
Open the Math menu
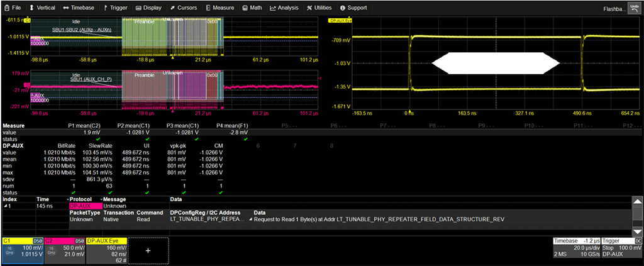[253, 8]
